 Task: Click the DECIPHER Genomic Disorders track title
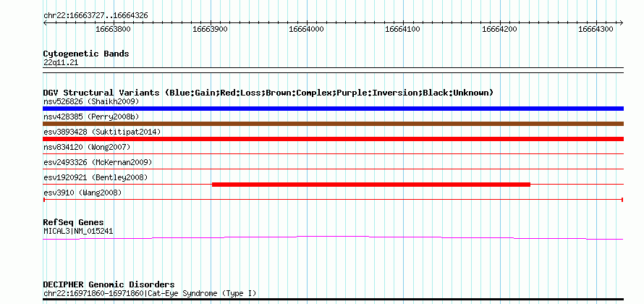pos(109,284)
